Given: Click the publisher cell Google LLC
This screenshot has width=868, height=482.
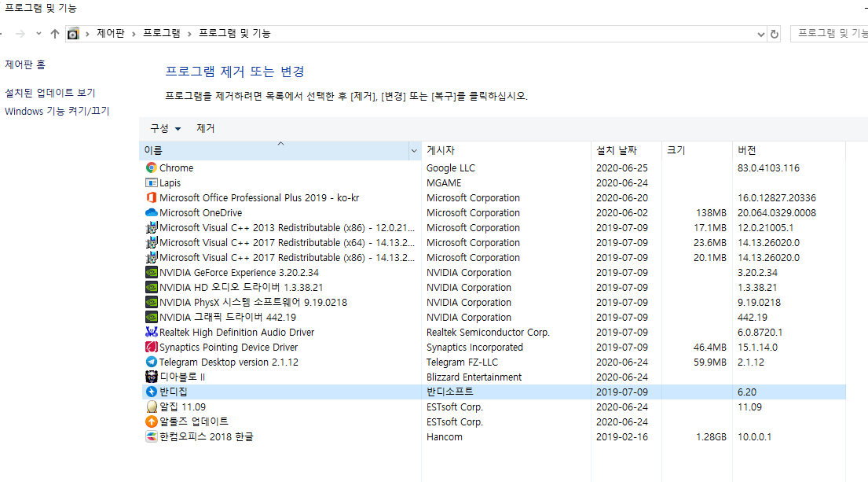Looking at the screenshot, I should click(451, 167).
